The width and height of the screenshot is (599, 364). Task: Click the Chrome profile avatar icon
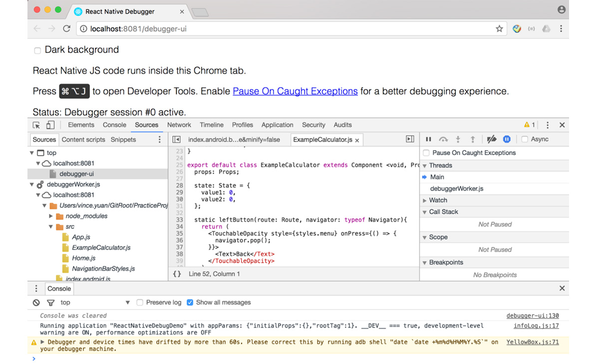coord(562,9)
